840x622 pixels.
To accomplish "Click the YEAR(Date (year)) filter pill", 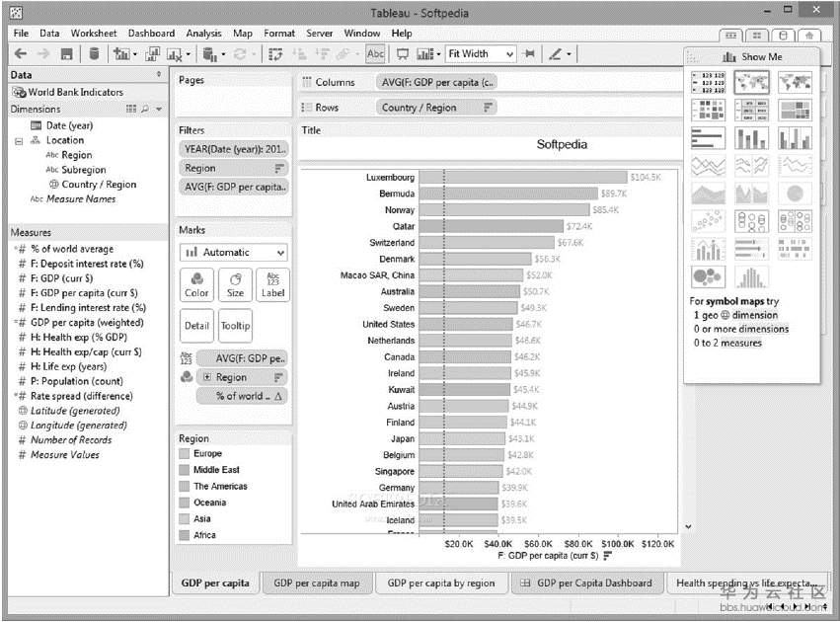I will click(x=234, y=149).
